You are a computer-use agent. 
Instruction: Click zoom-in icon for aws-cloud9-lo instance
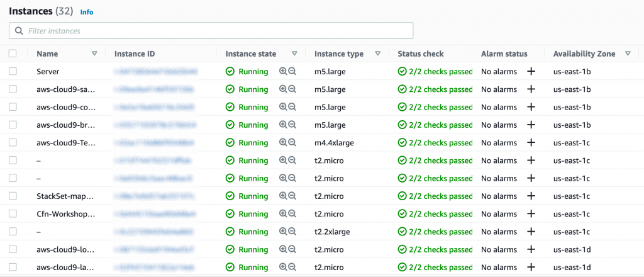[283, 249]
